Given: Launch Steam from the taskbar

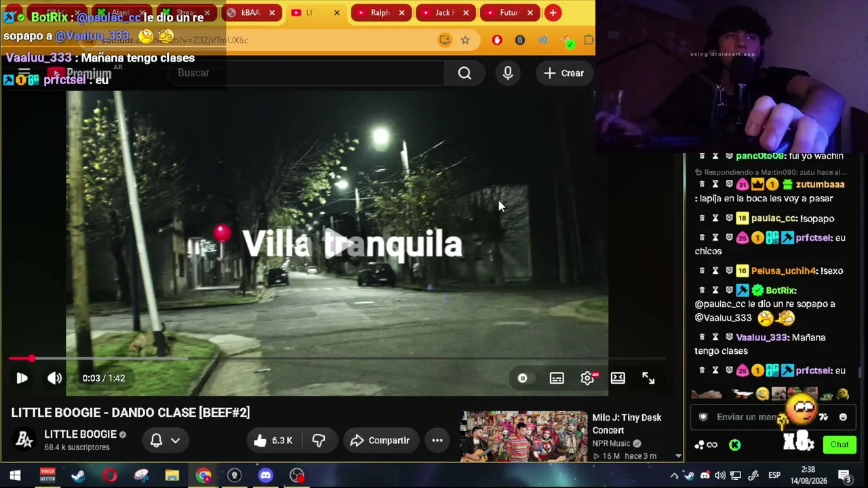Looking at the screenshot, I should click(78, 475).
